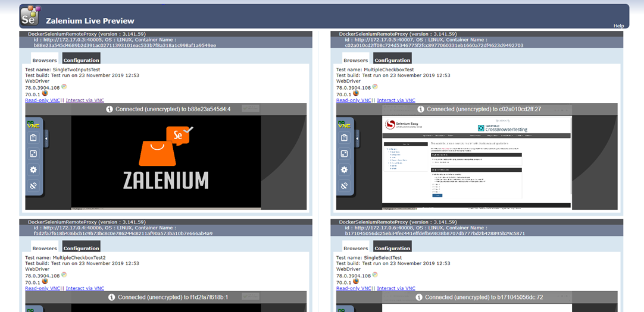Viewport: 644px width, 312px height.
Task: Collapse noVNC control bar in SingleTwoInputsTest
Action: pyautogui.click(x=46, y=138)
